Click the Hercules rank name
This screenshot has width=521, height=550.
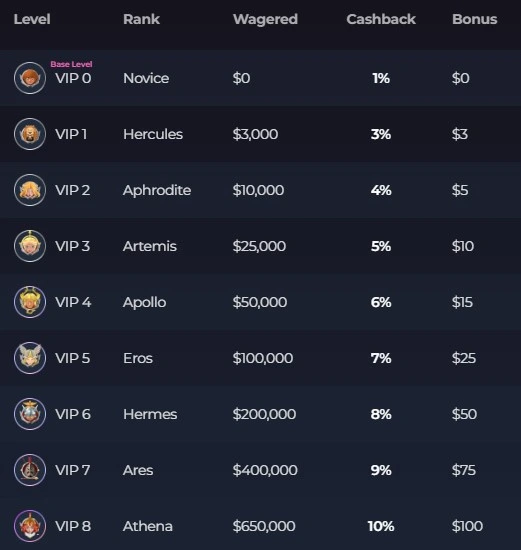pyautogui.click(x=153, y=134)
